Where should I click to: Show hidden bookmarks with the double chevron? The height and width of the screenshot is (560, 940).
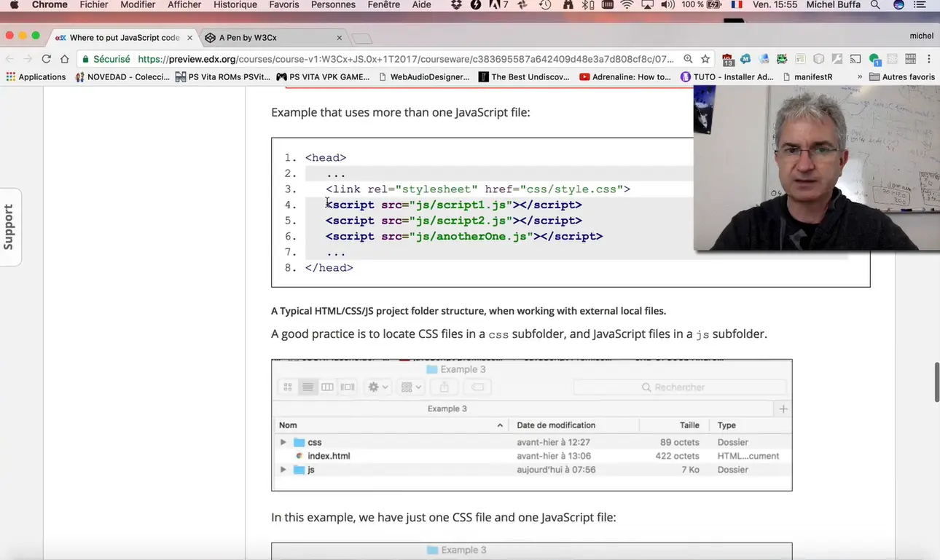860,76
